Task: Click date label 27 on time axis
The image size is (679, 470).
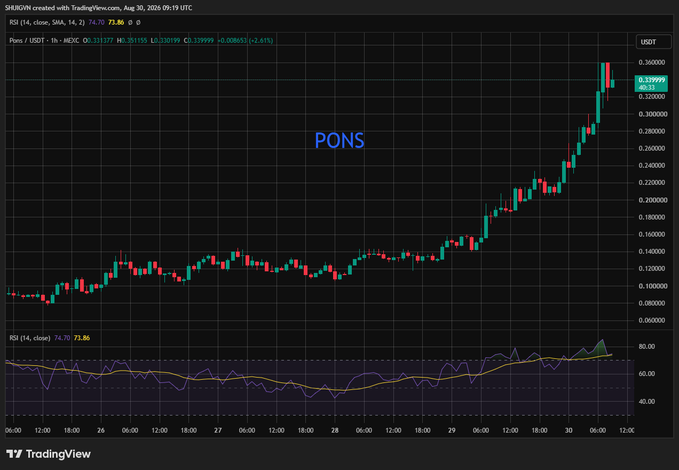Action: (x=218, y=430)
